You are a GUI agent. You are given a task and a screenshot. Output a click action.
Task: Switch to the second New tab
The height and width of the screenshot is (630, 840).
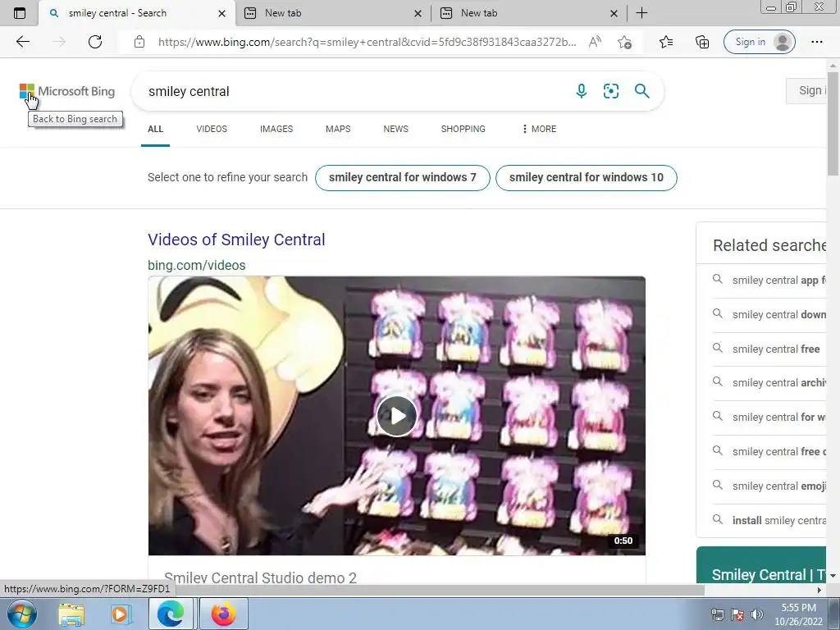click(332, 13)
